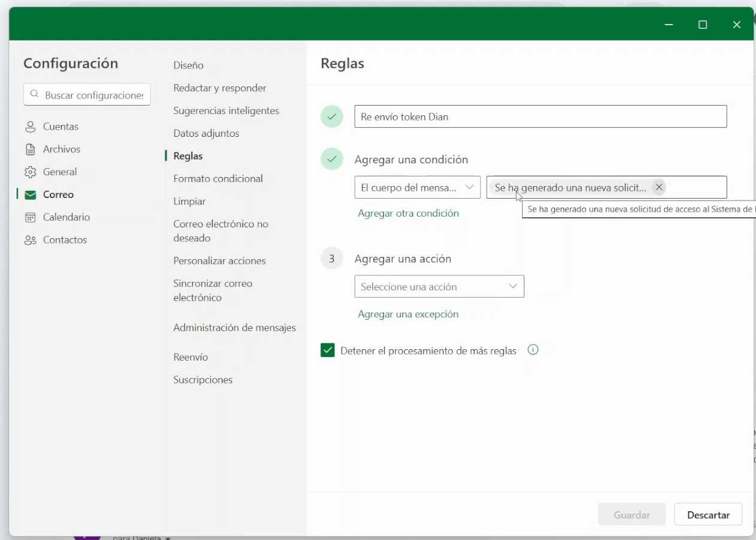Select Reglas section

tap(188, 156)
